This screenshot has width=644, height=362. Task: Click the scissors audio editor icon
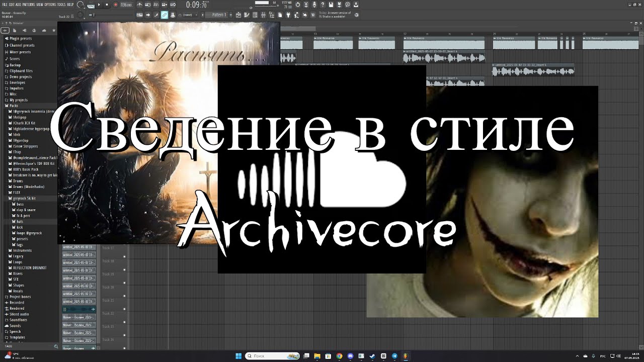[306, 5]
